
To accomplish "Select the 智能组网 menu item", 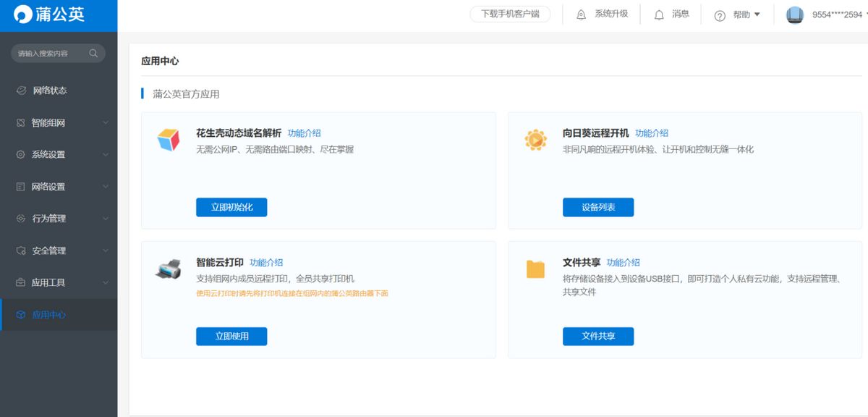I will point(59,123).
